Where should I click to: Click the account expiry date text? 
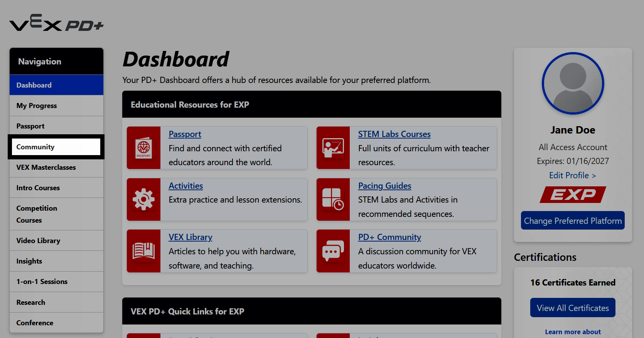point(573,161)
